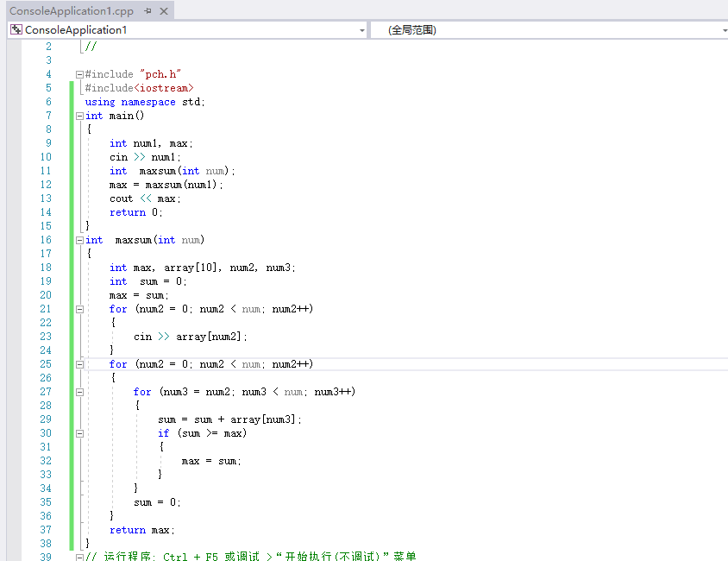Click the ConsoleApplication1 project icon in navigation bar
Screen dimensions: 728x561
(16, 29)
